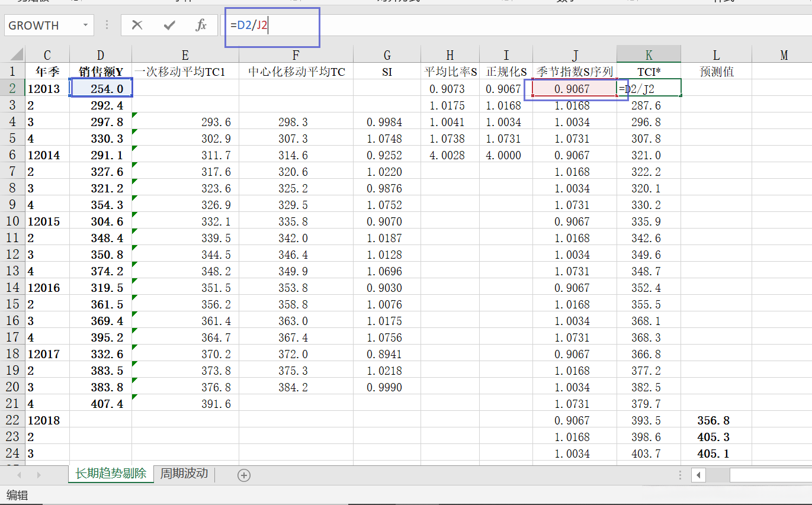Select the 长期趋势剔除 sheet tab
Image resolution: width=812 pixels, height=505 pixels.
(x=111, y=474)
